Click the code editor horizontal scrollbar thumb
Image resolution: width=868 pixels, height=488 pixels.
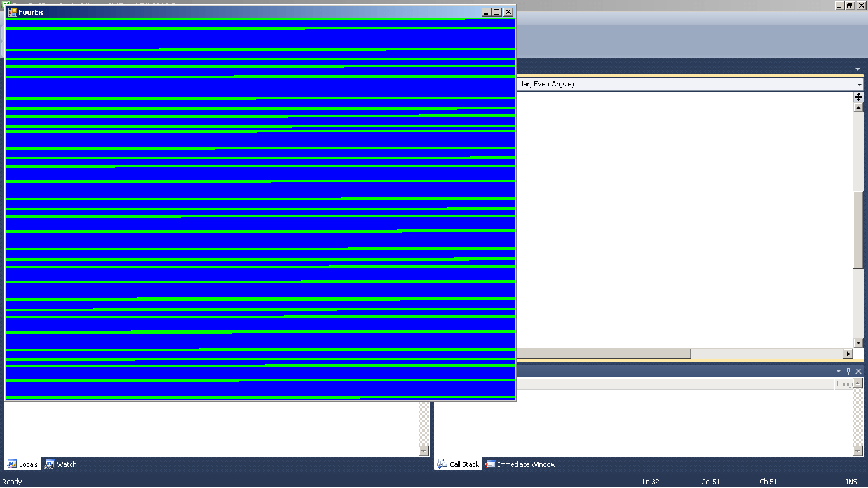click(604, 354)
